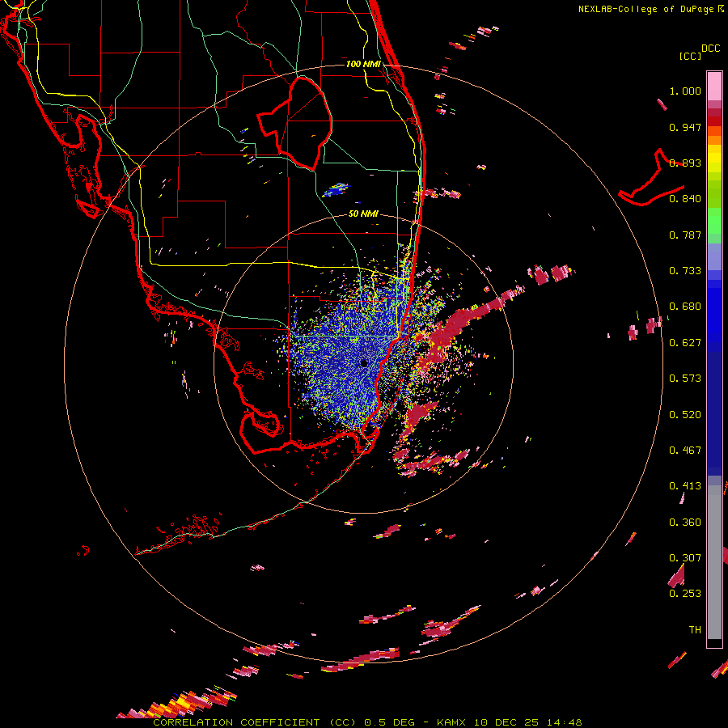Click the [CC] units label
The image size is (728, 728).
(x=691, y=56)
